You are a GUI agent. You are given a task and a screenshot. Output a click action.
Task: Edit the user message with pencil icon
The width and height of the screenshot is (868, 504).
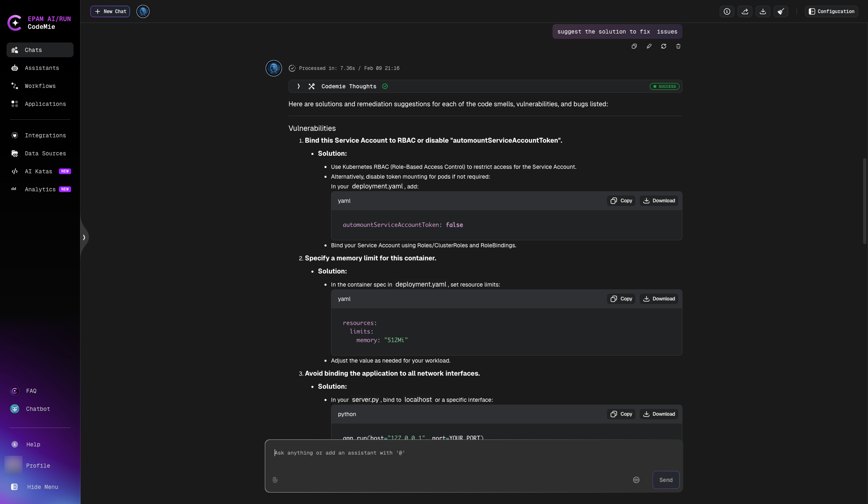[x=649, y=46]
